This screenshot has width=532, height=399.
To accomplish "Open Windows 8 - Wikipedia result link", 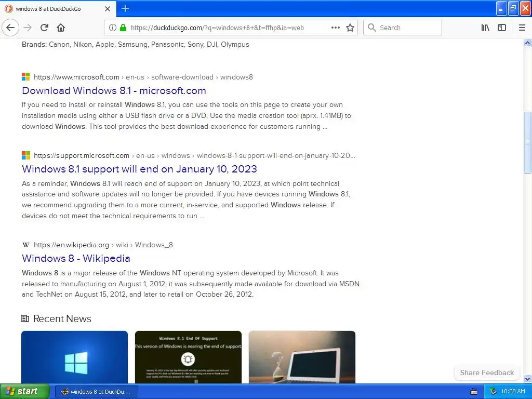I will pyautogui.click(x=76, y=258).
